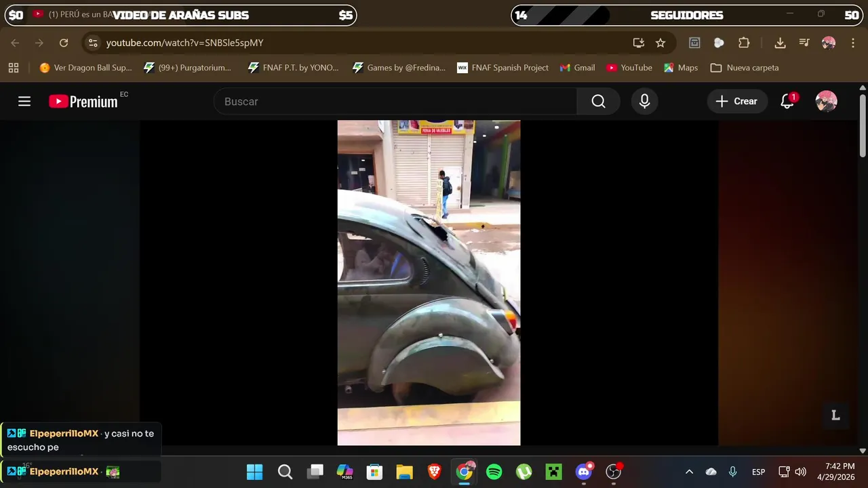Start voice search with microphone icon
The width and height of the screenshot is (868, 488).
[644, 102]
